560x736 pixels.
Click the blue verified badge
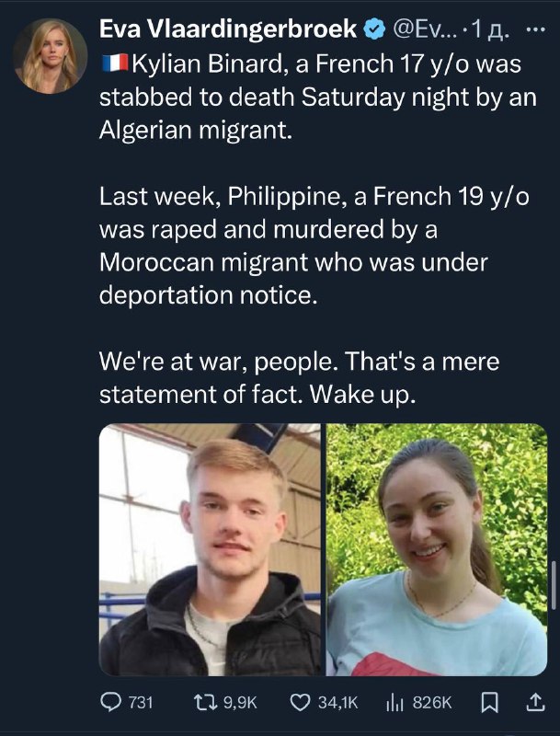[375, 29]
